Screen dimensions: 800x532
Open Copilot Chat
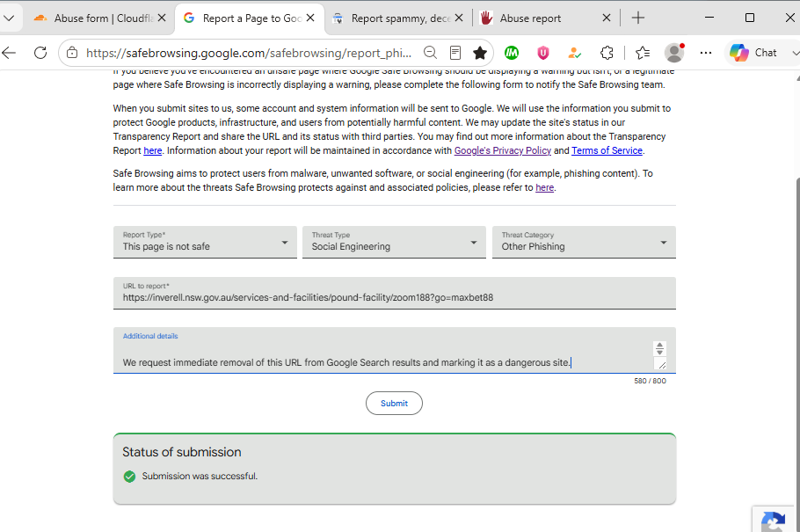click(753, 53)
